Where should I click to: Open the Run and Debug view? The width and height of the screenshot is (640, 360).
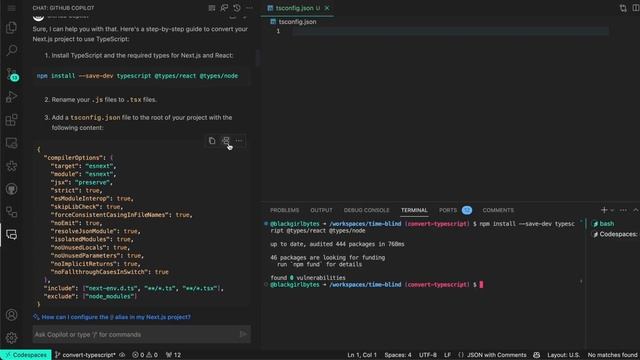pyautogui.click(x=11, y=97)
